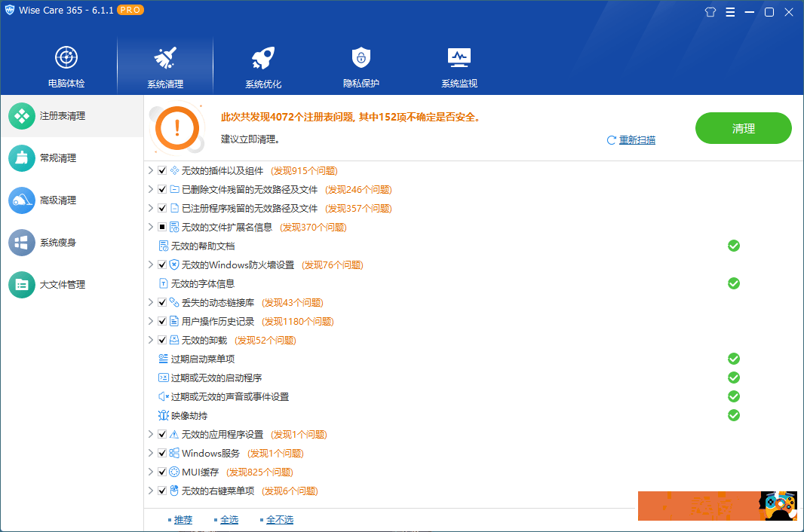This screenshot has height=532, width=804.
Task: Click the 注册表清理 green sidebar icon
Action: click(22, 116)
